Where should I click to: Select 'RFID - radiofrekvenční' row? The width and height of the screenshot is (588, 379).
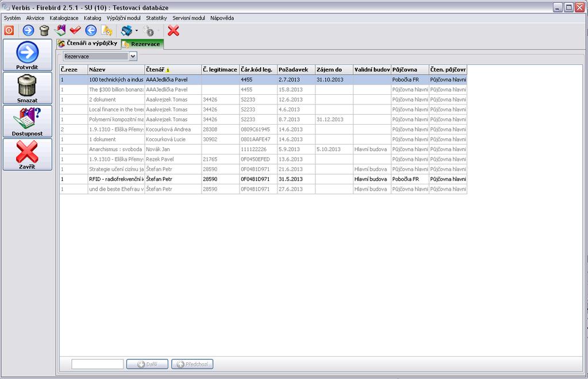(x=263, y=179)
